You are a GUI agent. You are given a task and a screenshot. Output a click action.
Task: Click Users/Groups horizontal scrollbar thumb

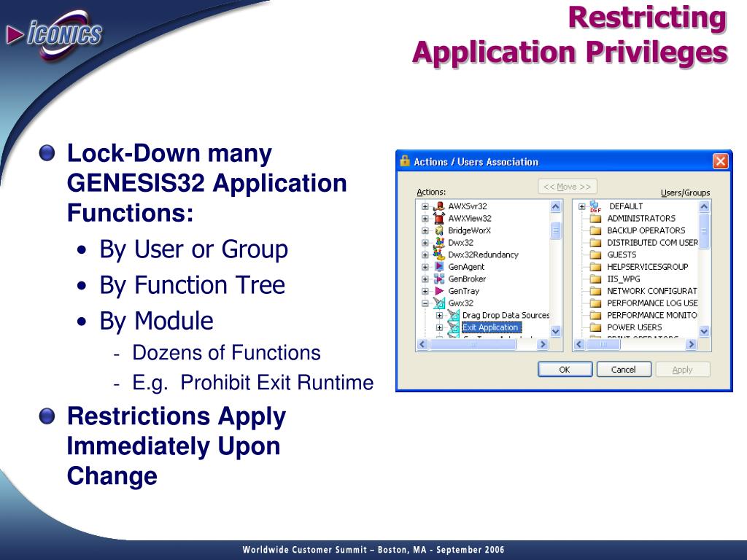tap(603, 344)
